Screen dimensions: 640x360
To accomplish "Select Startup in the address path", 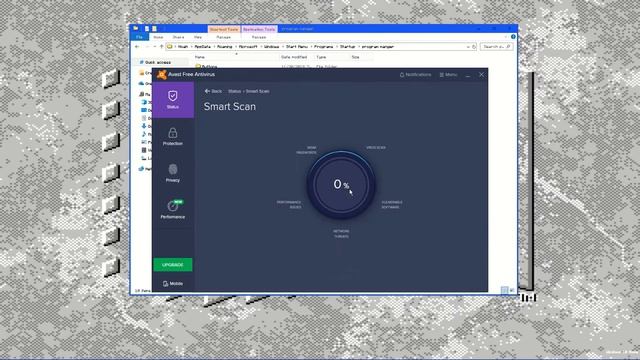I will click(x=348, y=47).
